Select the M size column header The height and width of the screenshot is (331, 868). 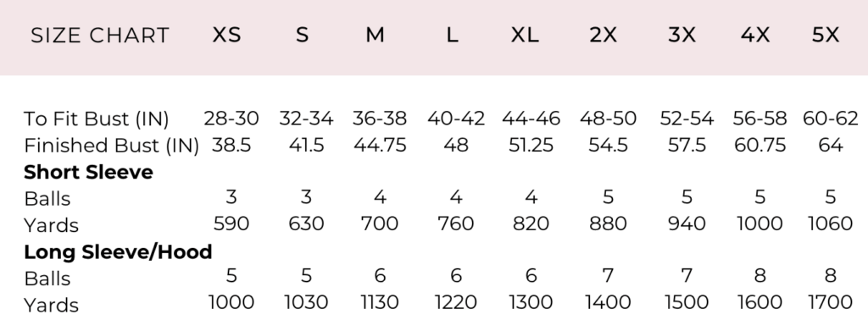[x=375, y=36]
